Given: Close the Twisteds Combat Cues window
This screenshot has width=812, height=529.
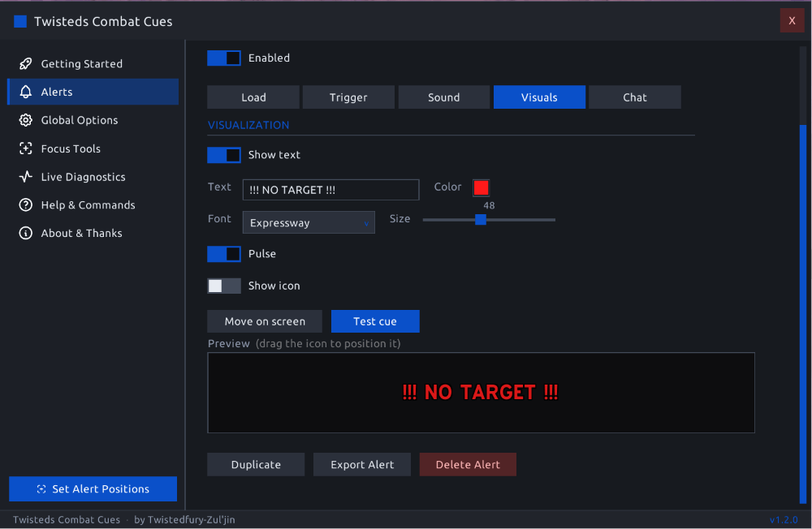Looking at the screenshot, I should (792, 21).
